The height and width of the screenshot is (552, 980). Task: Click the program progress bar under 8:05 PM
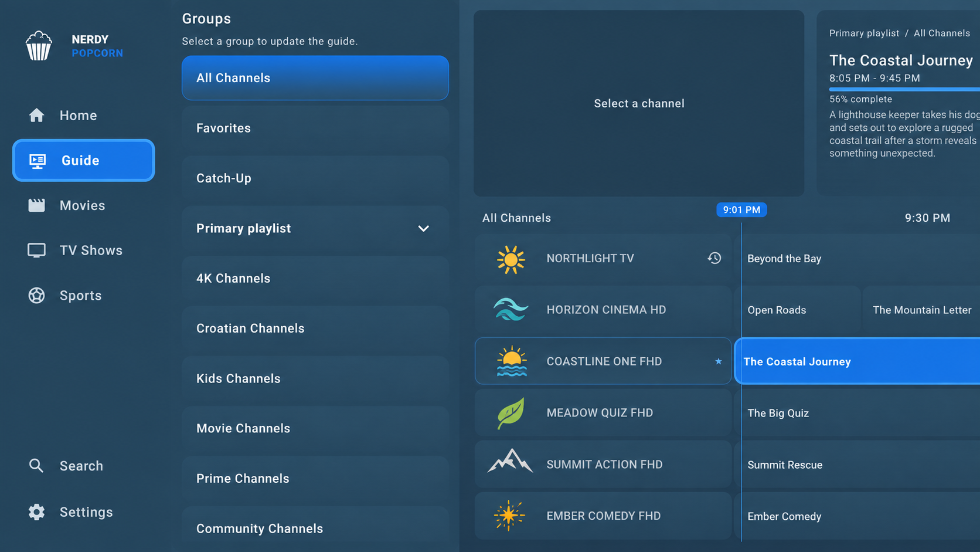point(904,89)
